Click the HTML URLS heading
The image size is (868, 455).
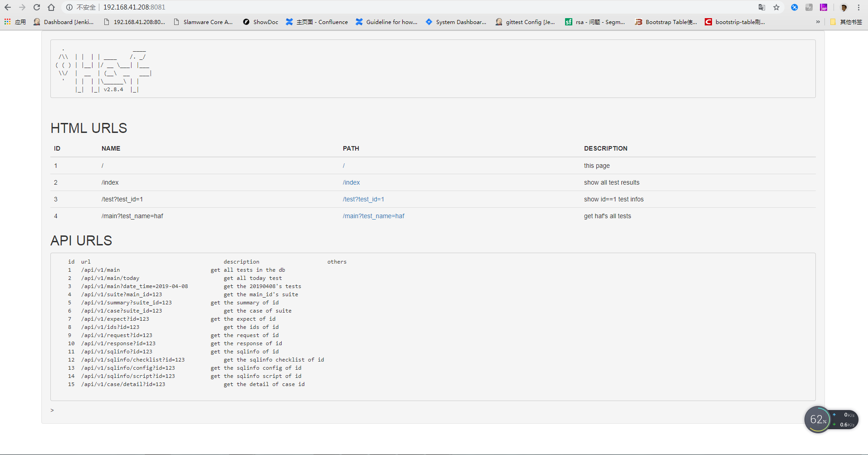[89, 128]
